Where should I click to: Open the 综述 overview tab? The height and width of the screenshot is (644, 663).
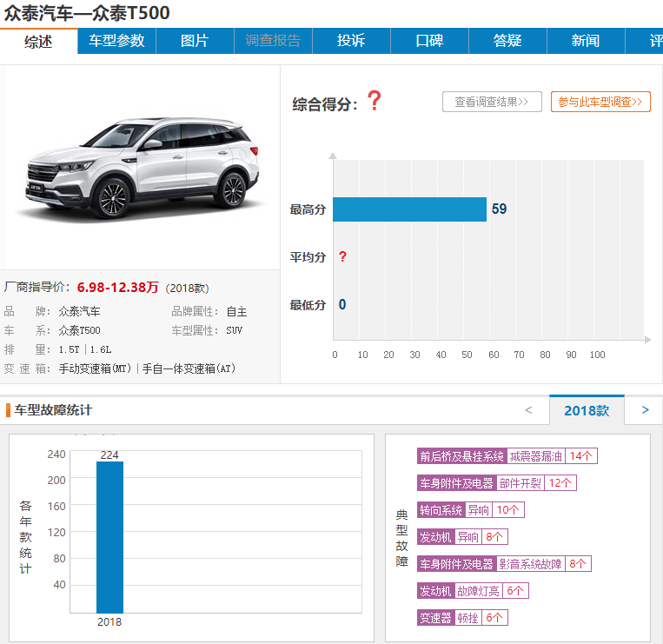point(38,42)
